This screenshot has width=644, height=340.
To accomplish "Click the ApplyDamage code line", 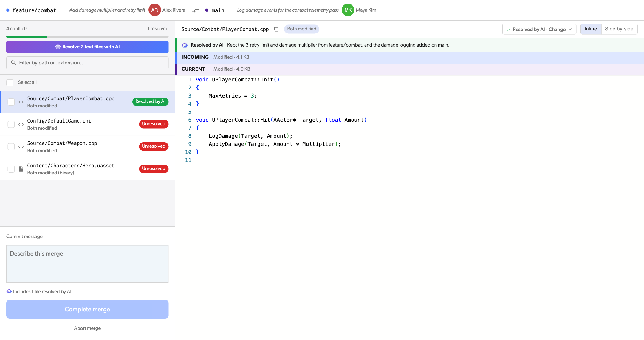I will (275, 144).
